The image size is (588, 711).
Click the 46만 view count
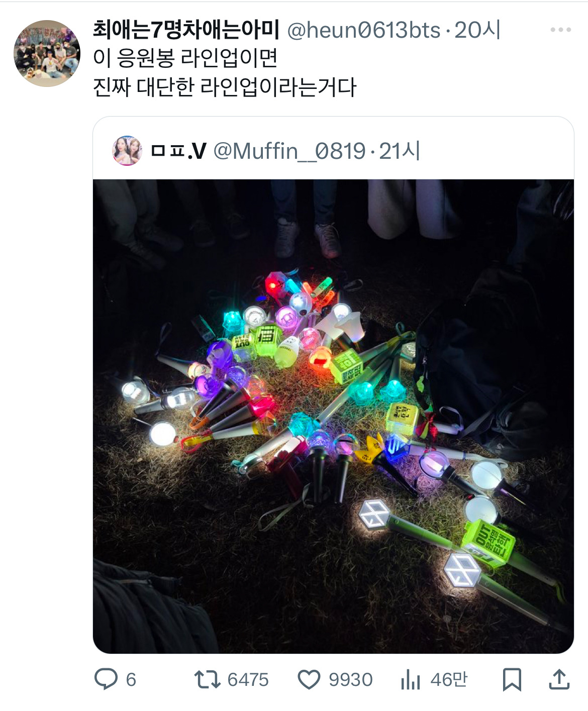[x=449, y=680]
